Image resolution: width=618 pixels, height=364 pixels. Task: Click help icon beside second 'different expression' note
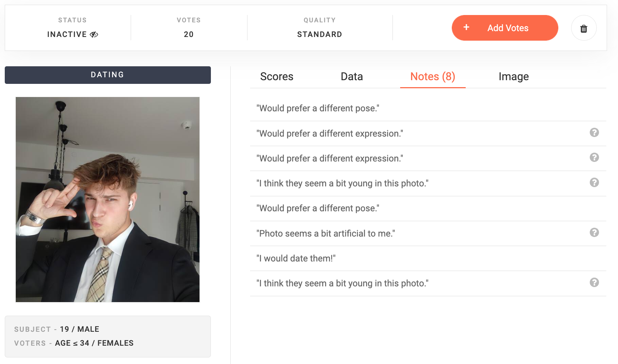[594, 157]
